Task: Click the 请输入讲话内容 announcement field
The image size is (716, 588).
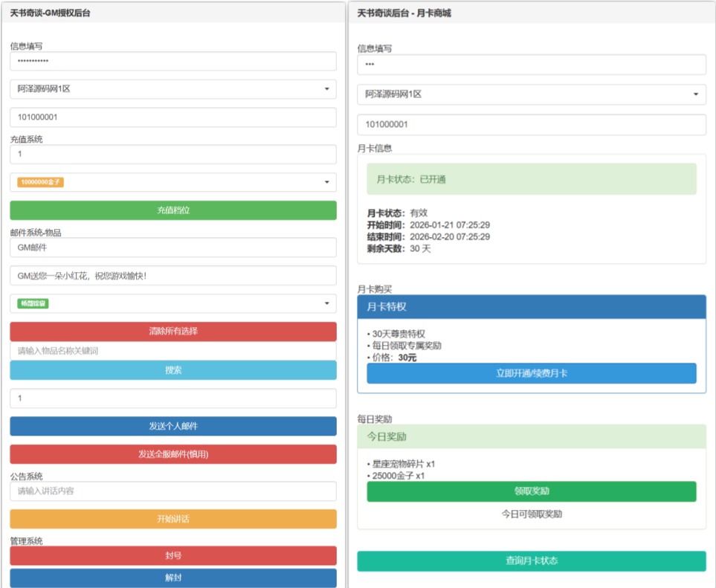Action: 172,491
